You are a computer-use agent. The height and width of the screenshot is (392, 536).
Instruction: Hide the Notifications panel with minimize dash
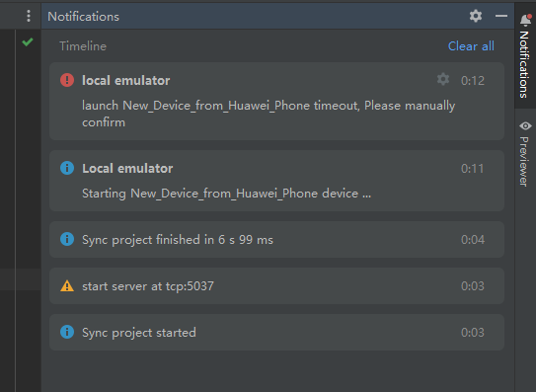pyautogui.click(x=501, y=16)
